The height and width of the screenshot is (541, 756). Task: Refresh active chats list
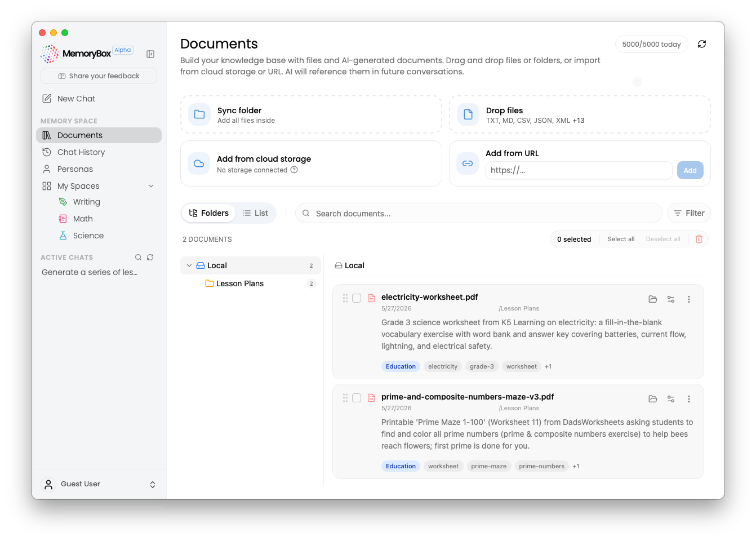[150, 258]
